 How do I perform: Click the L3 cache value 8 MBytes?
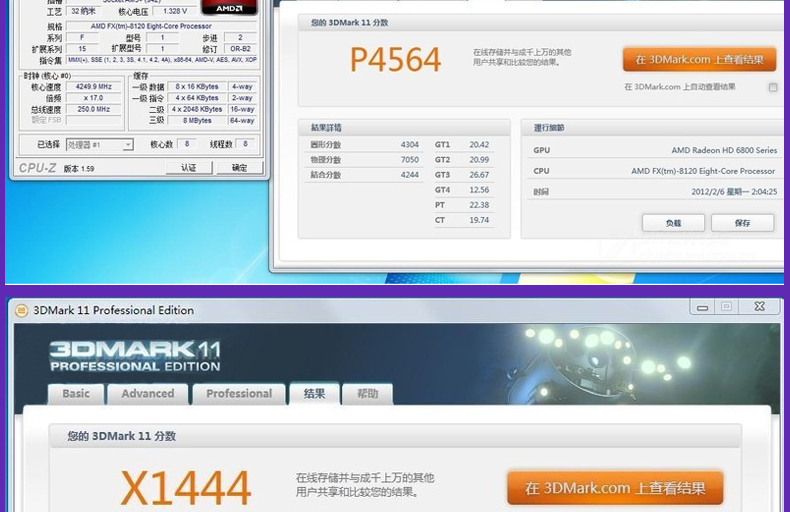197,120
